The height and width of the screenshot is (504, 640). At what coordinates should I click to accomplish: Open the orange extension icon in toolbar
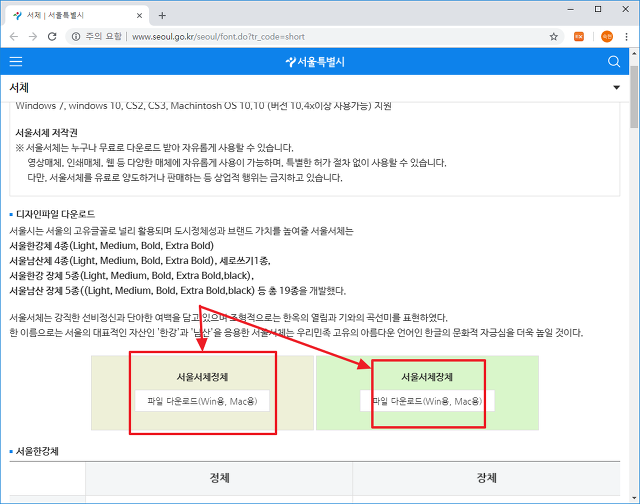pos(579,37)
